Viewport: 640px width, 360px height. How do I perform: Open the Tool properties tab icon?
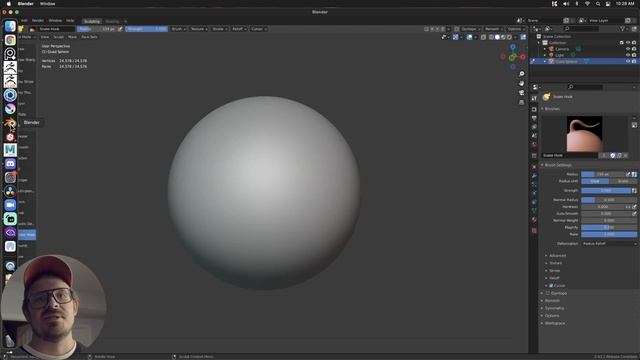pos(534,98)
